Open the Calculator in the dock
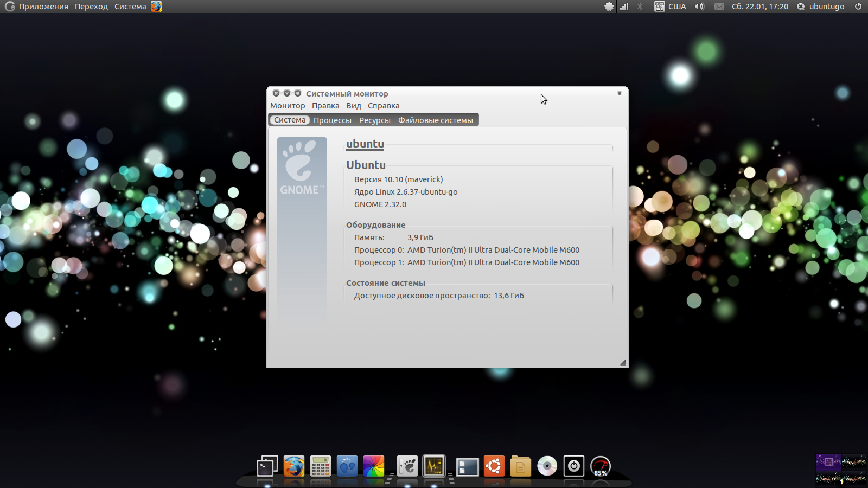 (321, 466)
